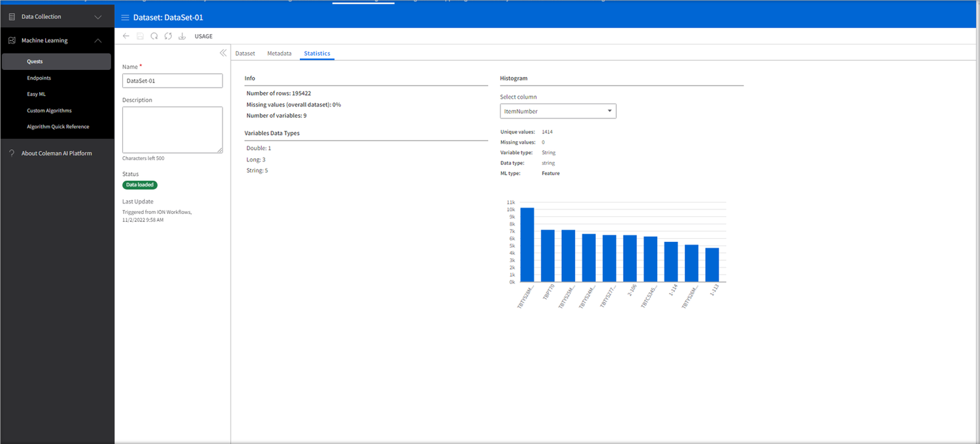The image size is (980, 444).
Task: Click the save icon in the toolbar
Action: click(140, 36)
